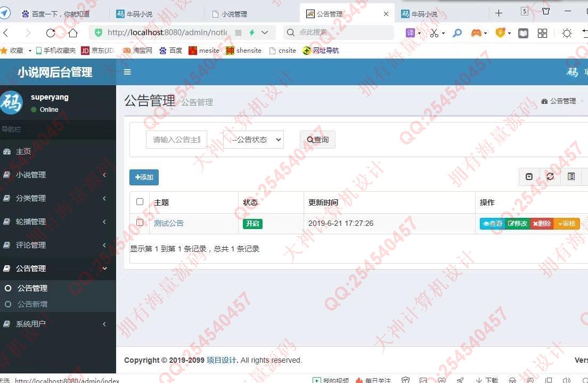The width and height of the screenshot is (588, 383).
Task: Open 手机收藏夹 bookmark
Action: (56, 50)
